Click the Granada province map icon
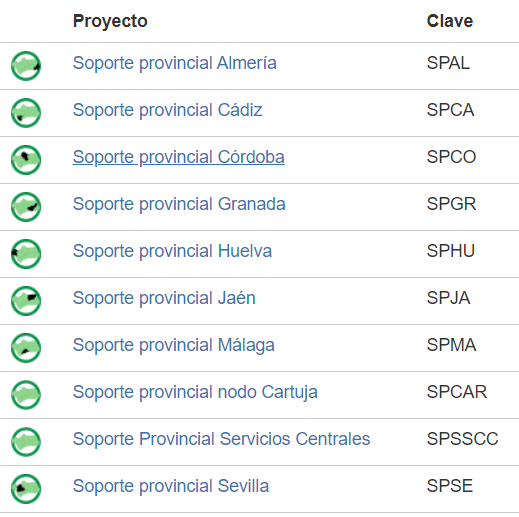 pos(26,207)
